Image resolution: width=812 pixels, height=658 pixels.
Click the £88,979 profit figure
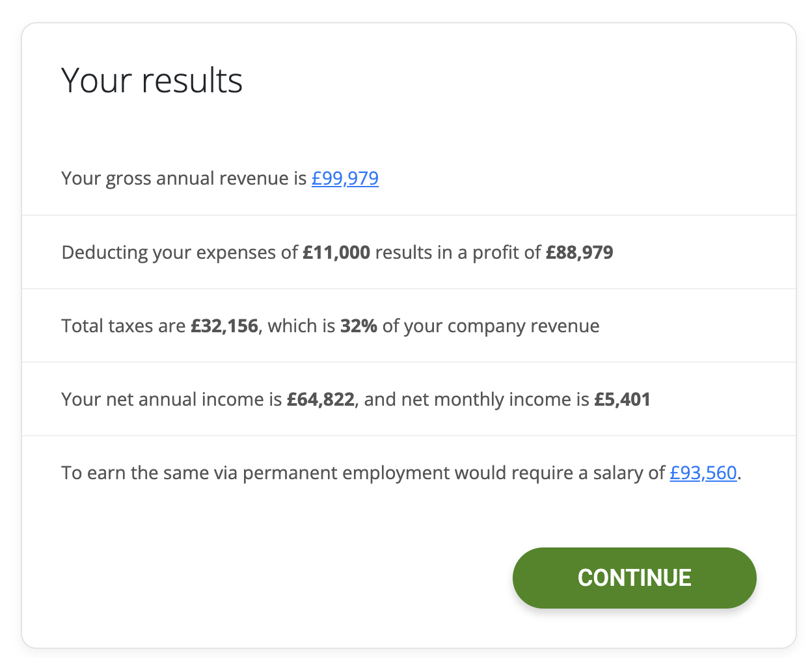[x=579, y=252]
